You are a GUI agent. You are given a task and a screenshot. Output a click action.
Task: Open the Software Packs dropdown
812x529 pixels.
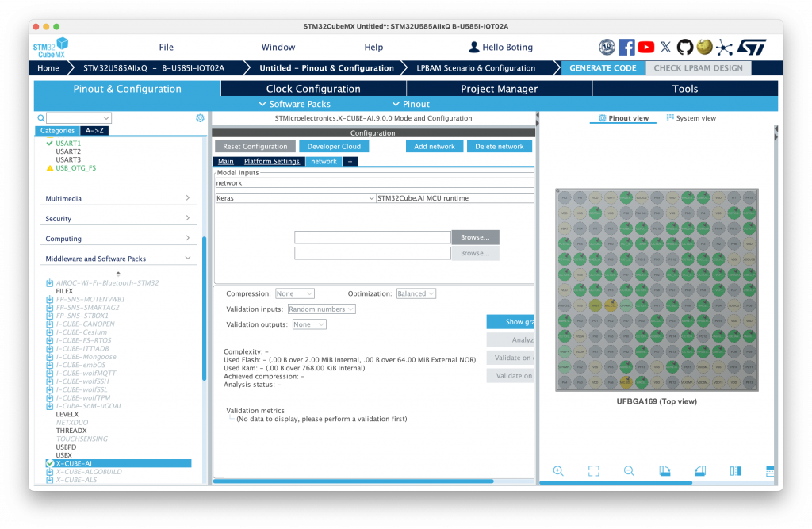pos(294,104)
